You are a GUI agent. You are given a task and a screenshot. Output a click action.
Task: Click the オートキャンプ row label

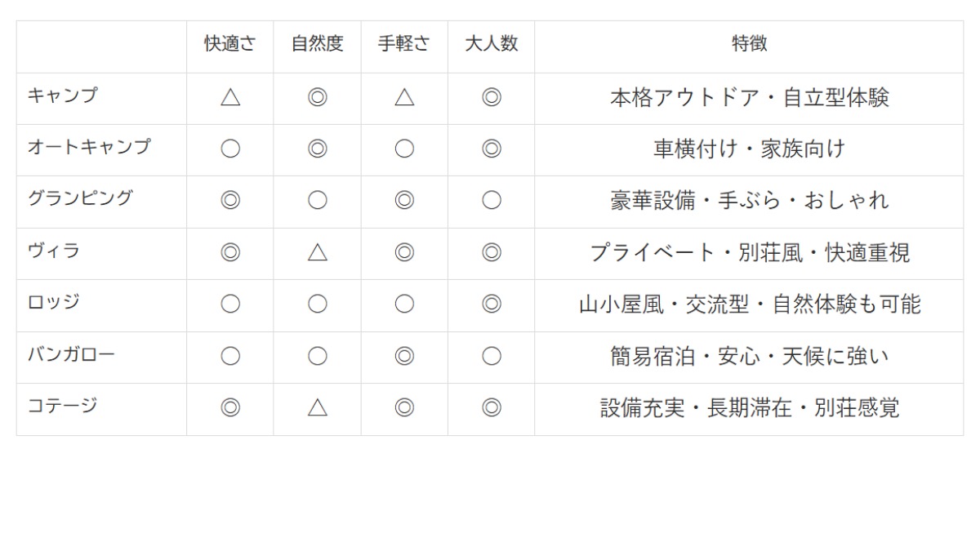pyautogui.click(x=89, y=148)
